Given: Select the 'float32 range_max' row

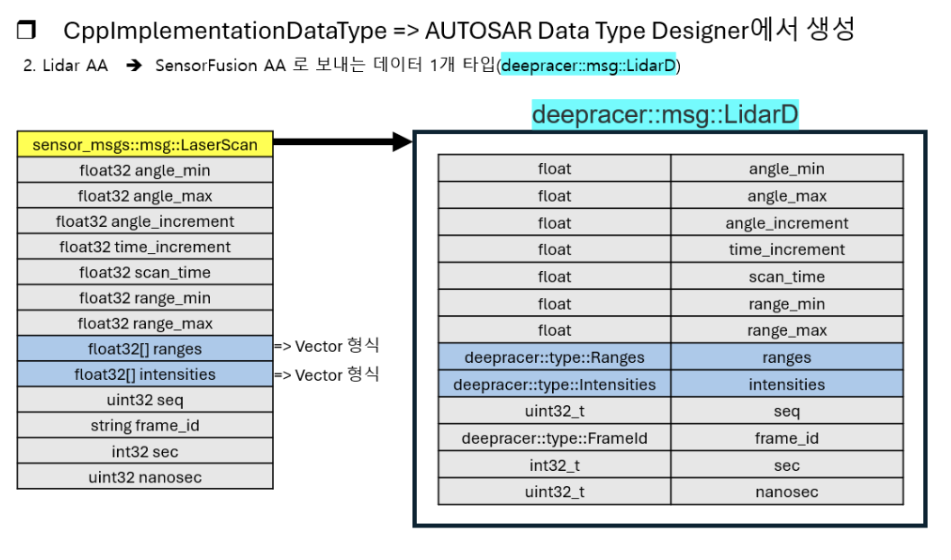Looking at the screenshot, I should (145, 323).
